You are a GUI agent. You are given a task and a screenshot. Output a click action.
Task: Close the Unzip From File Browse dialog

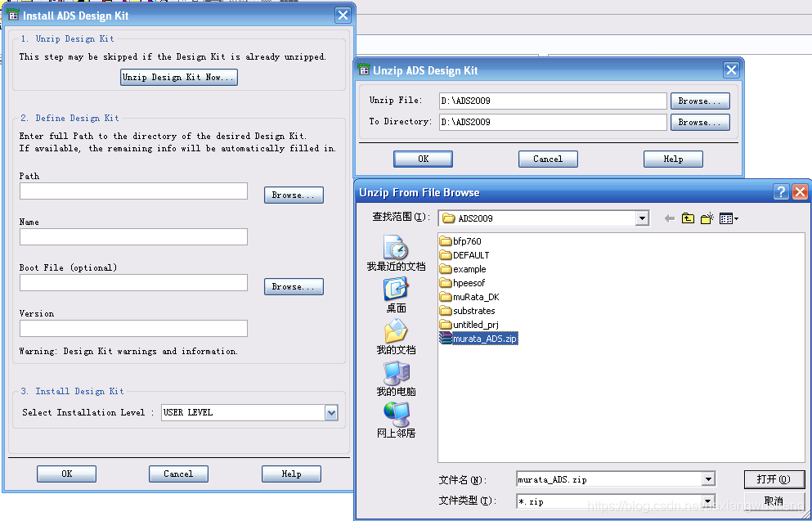[800, 192]
